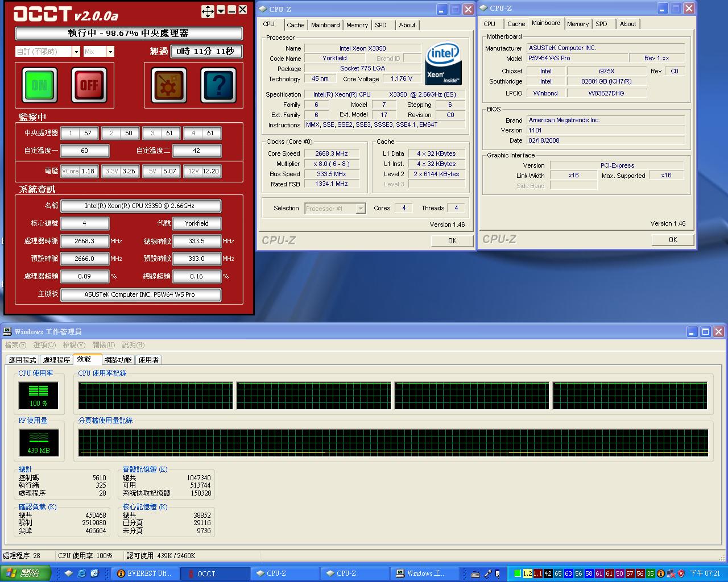Click the dark red 1.1 tray sensor icon
The height and width of the screenshot is (582, 728).
[537, 573]
